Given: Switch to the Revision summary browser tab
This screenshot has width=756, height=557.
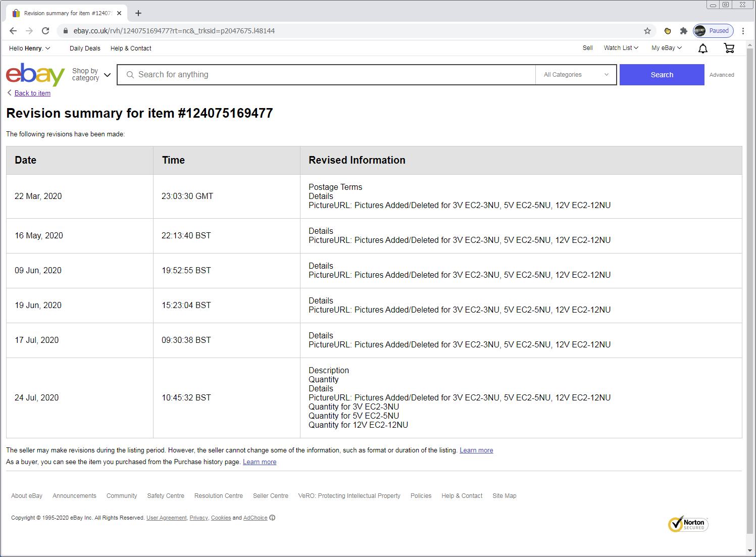Looking at the screenshot, I should pyautogui.click(x=66, y=13).
